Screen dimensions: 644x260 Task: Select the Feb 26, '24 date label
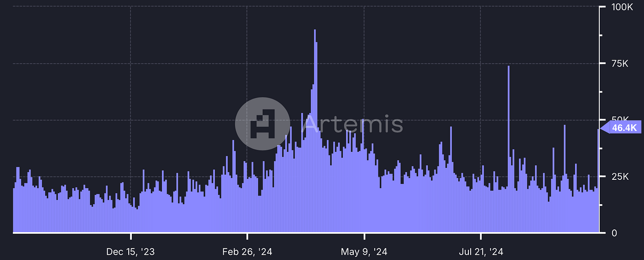(248, 252)
